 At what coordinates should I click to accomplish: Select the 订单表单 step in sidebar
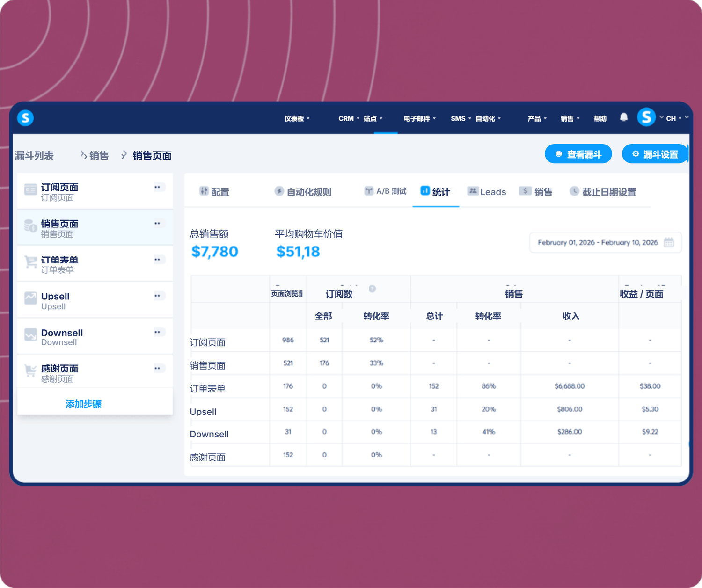click(95, 264)
